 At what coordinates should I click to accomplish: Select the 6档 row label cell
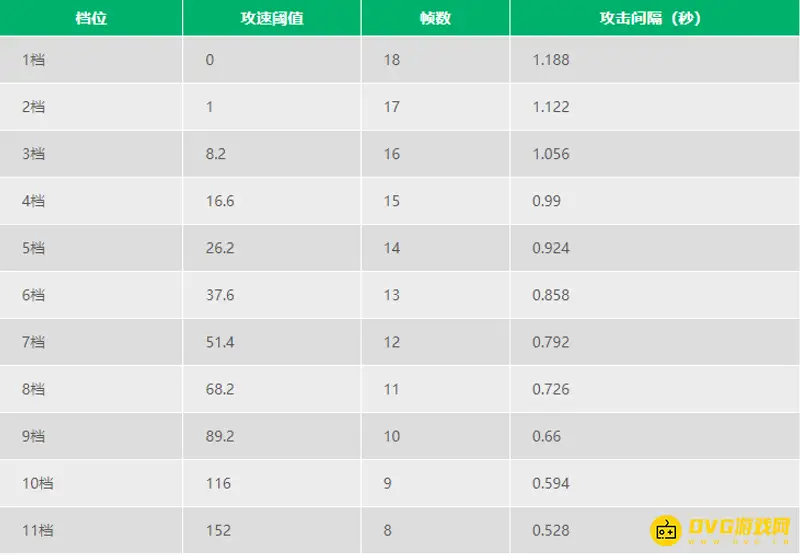click(33, 295)
